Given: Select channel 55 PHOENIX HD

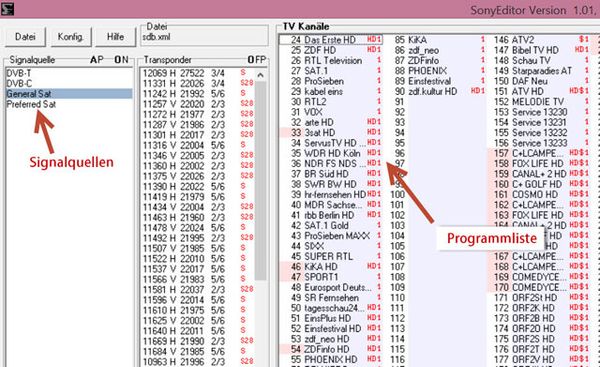Looking at the screenshot, I should point(331,360).
